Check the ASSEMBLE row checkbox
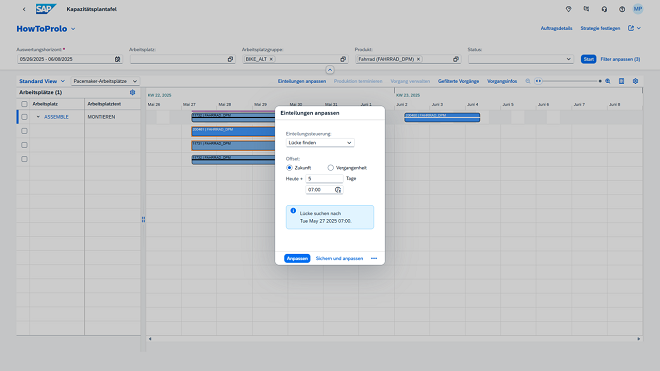This screenshot has width=660, height=371. point(24,117)
